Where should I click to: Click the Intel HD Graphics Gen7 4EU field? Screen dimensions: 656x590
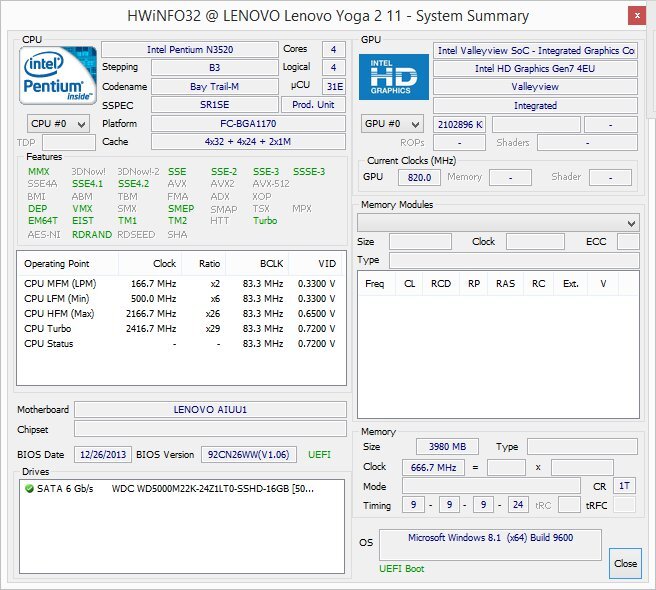tap(535, 69)
